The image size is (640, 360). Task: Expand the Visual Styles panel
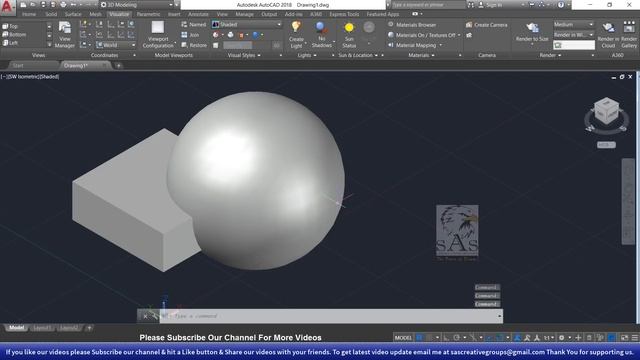pos(244,55)
